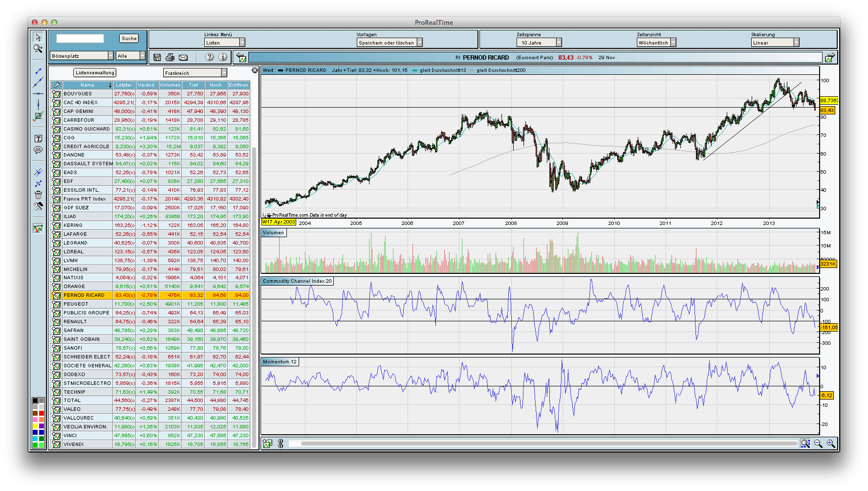Pick the extended trend line tool
Screen dimensions: 868x491
click(x=38, y=82)
